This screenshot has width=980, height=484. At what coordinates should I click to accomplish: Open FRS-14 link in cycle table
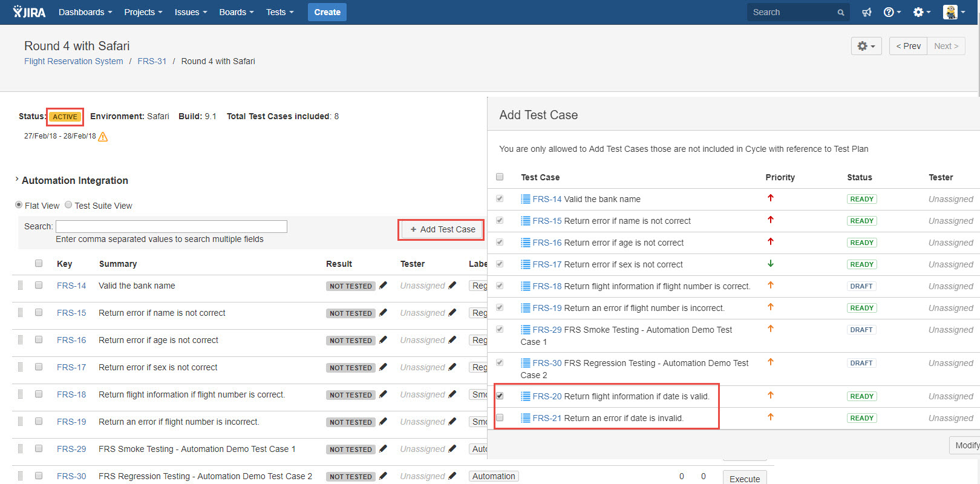71,286
